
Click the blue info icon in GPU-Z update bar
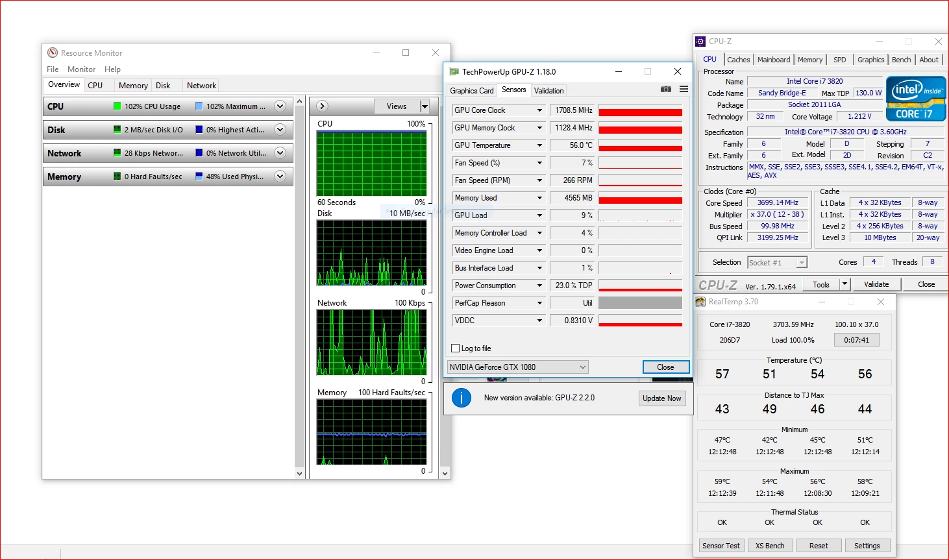pos(462,398)
